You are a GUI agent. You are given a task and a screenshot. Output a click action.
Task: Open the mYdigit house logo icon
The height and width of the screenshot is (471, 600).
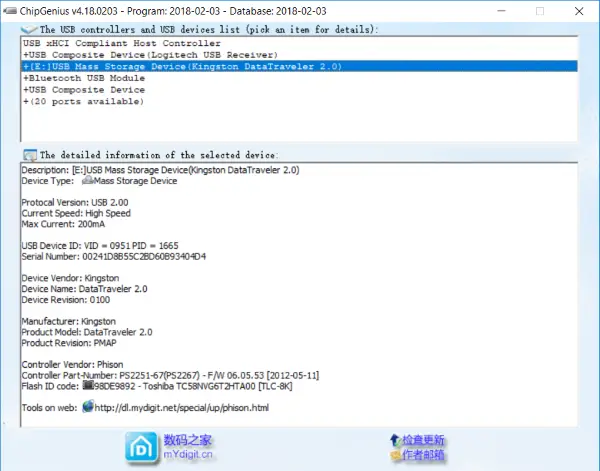pos(142,447)
